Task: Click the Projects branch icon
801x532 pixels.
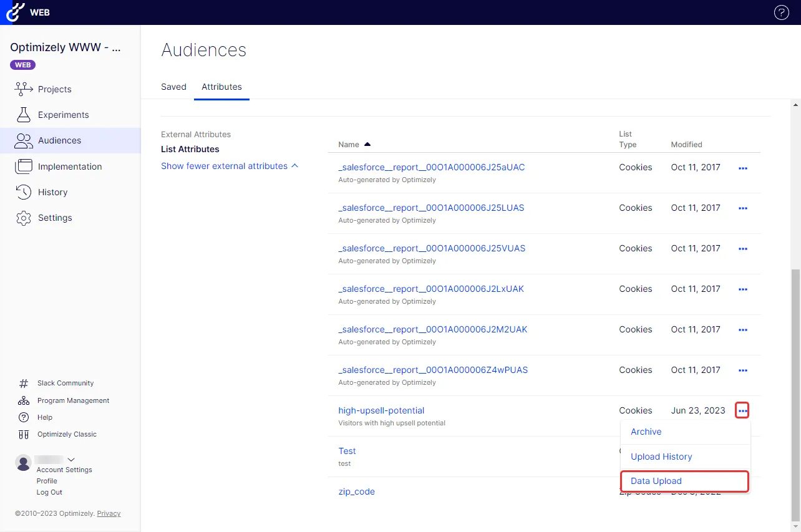Action: point(24,89)
